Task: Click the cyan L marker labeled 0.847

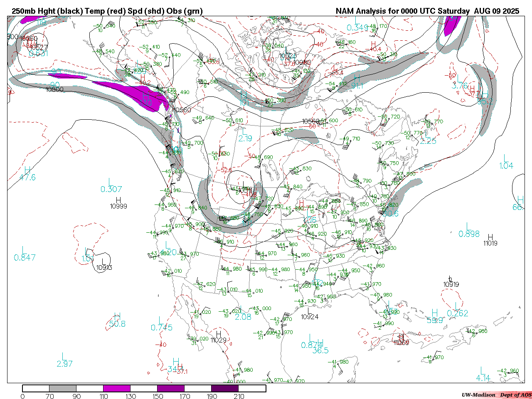Action: (x=24, y=250)
